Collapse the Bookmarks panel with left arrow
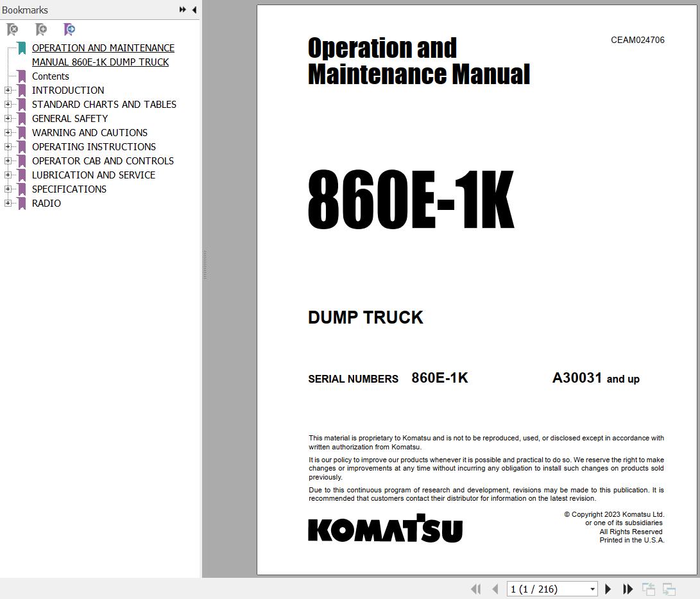Screen dimensions: 700x599 click(194, 10)
